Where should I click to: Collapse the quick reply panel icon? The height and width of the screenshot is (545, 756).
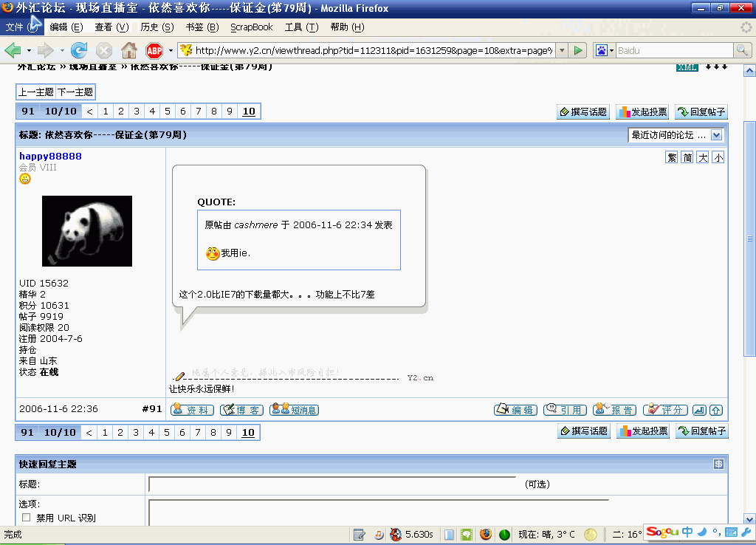point(718,464)
